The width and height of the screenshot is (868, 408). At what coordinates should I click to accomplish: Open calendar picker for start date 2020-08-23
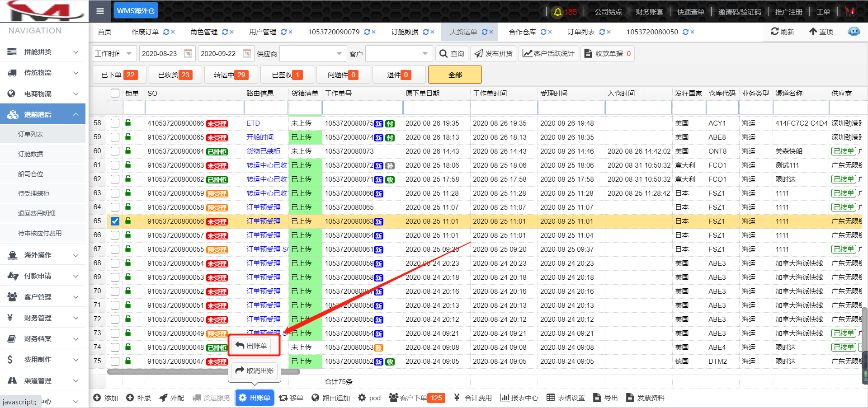point(188,53)
